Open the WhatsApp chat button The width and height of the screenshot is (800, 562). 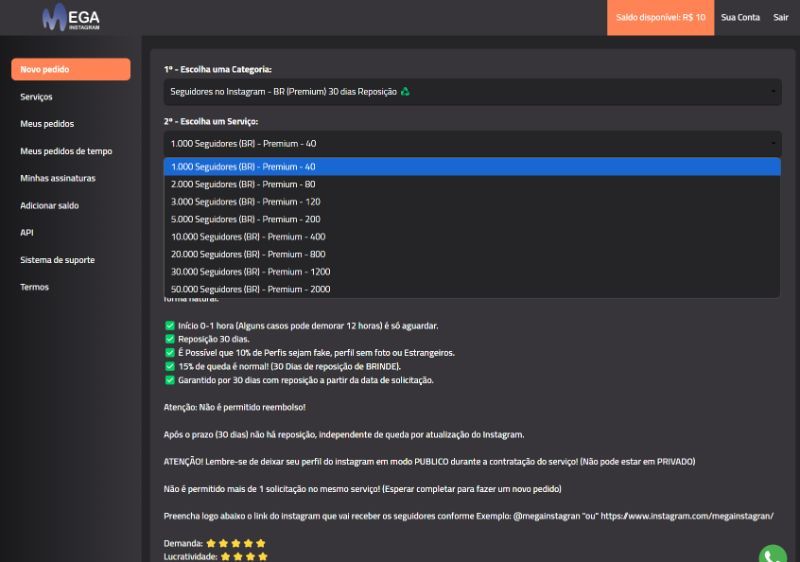tap(772, 555)
